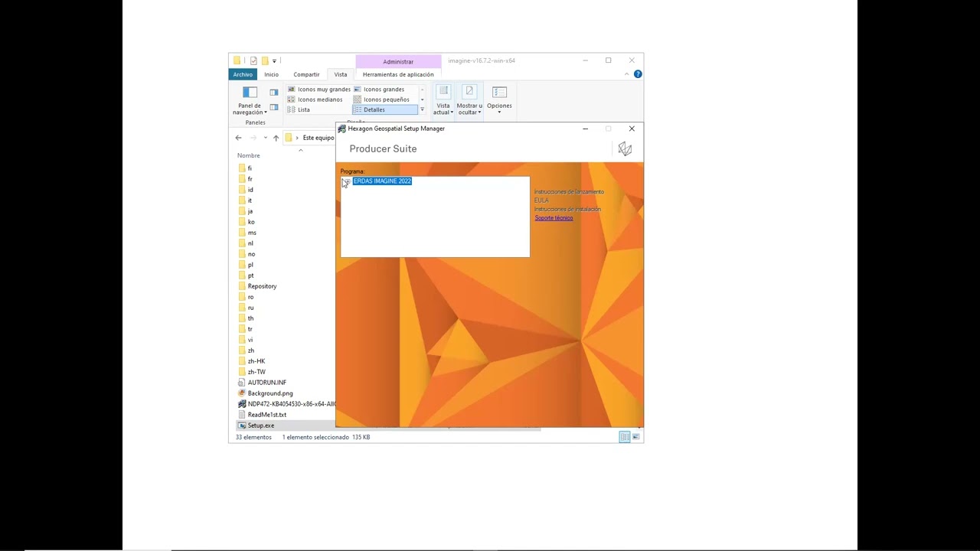Select the fr folder

pyautogui.click(x=245, y=179)
